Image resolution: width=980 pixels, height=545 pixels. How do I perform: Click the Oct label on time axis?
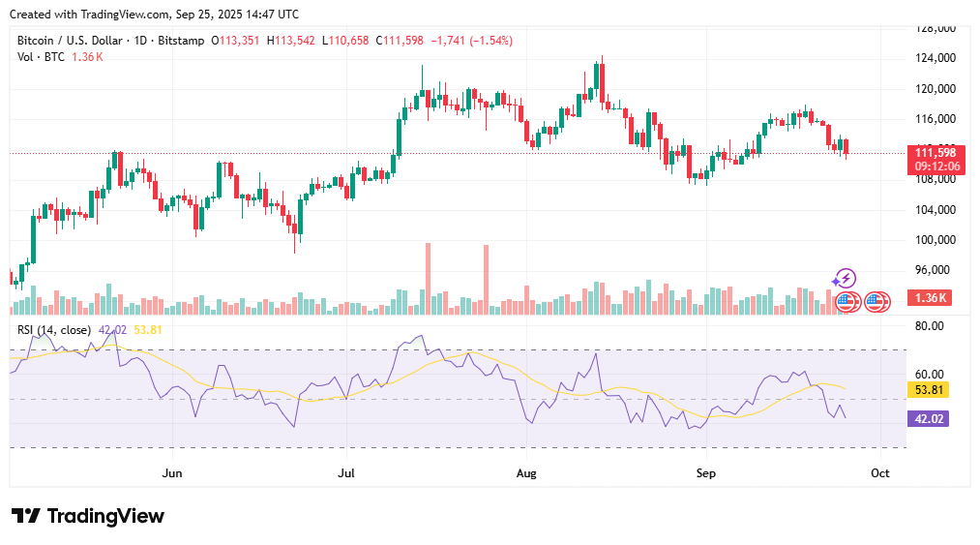coord(880,473)
